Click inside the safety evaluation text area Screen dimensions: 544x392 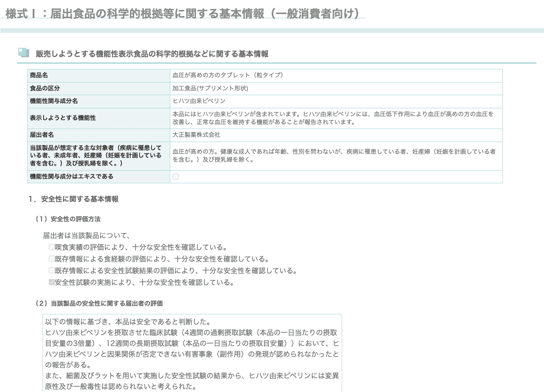[192, 353]
